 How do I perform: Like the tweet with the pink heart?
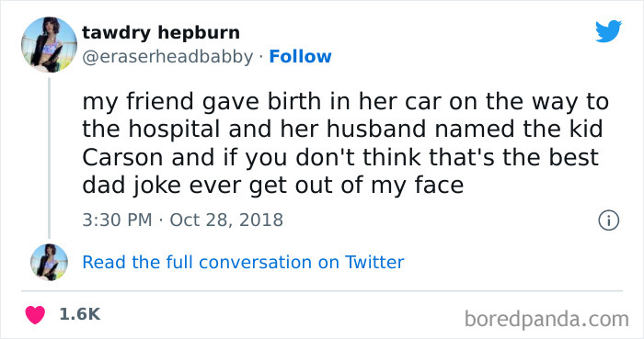[35, 315]
